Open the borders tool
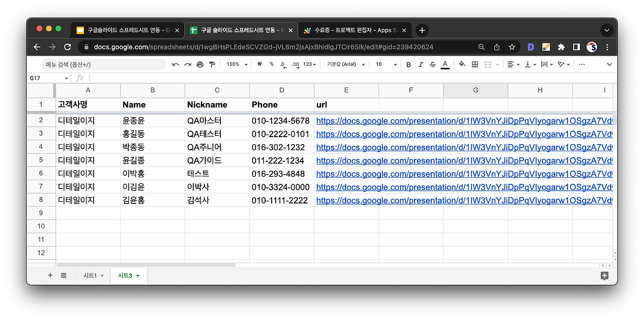 (x=475, y=64)
